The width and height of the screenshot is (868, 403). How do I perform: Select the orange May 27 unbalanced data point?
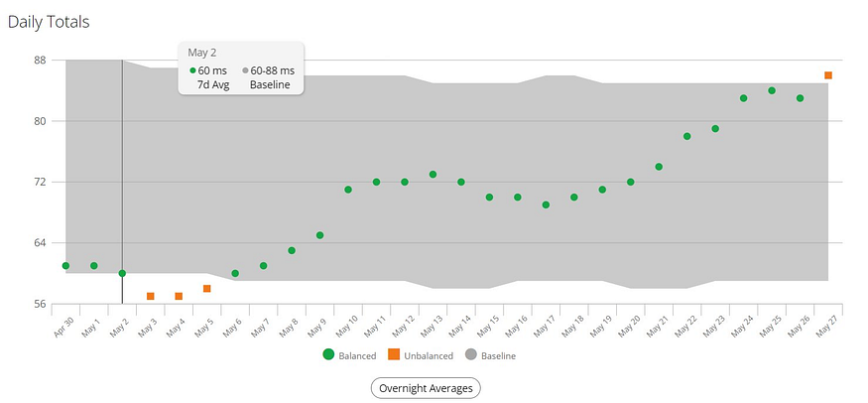point(828,75)
